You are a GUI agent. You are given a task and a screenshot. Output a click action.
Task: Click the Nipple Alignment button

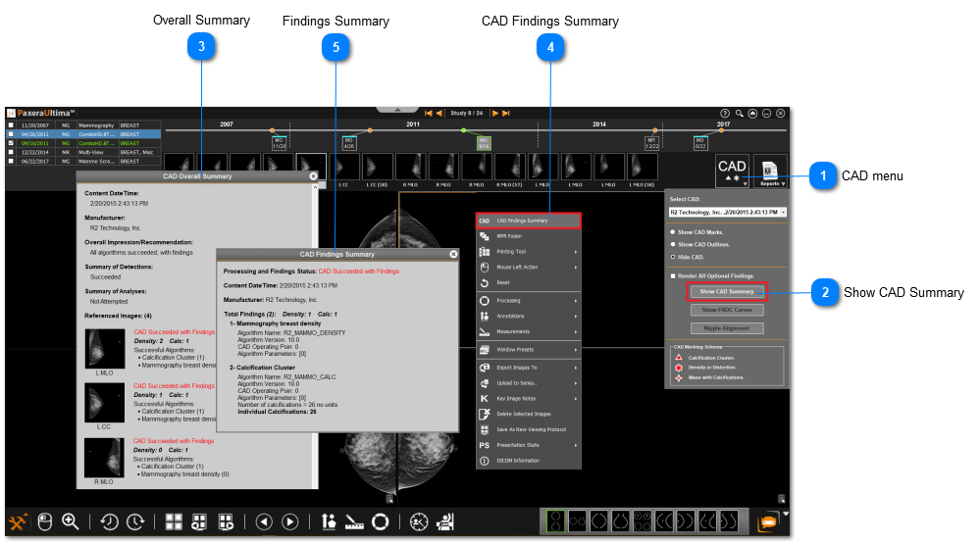pos(727,328)
